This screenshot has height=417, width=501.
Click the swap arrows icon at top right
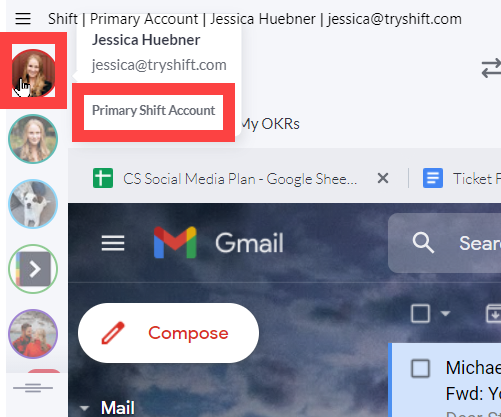tap(491, 68)
